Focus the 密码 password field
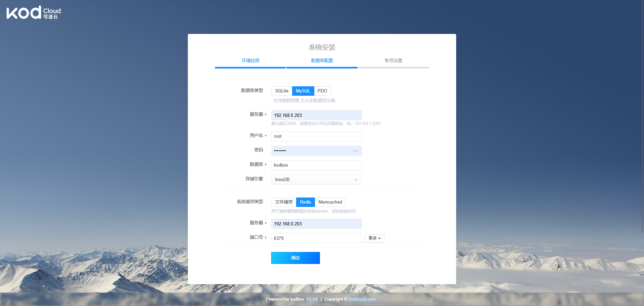The width and height of the screenshot is (644, 306). 317,151
